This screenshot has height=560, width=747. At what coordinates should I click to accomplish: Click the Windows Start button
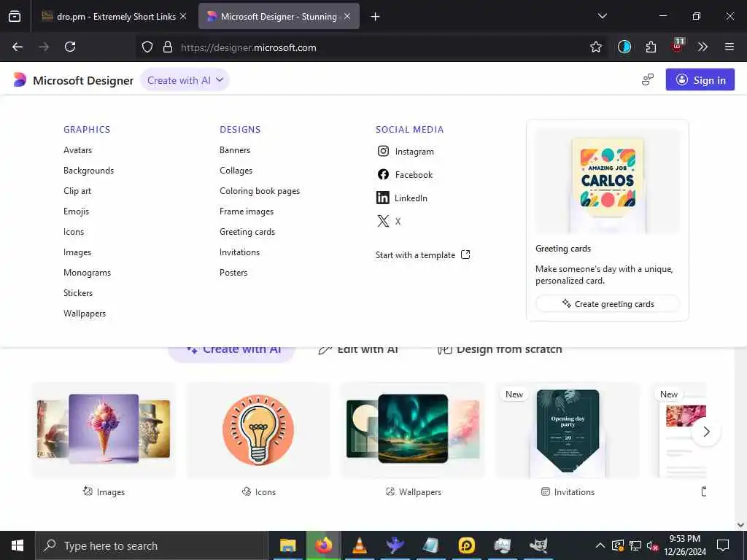pos(18,545)
